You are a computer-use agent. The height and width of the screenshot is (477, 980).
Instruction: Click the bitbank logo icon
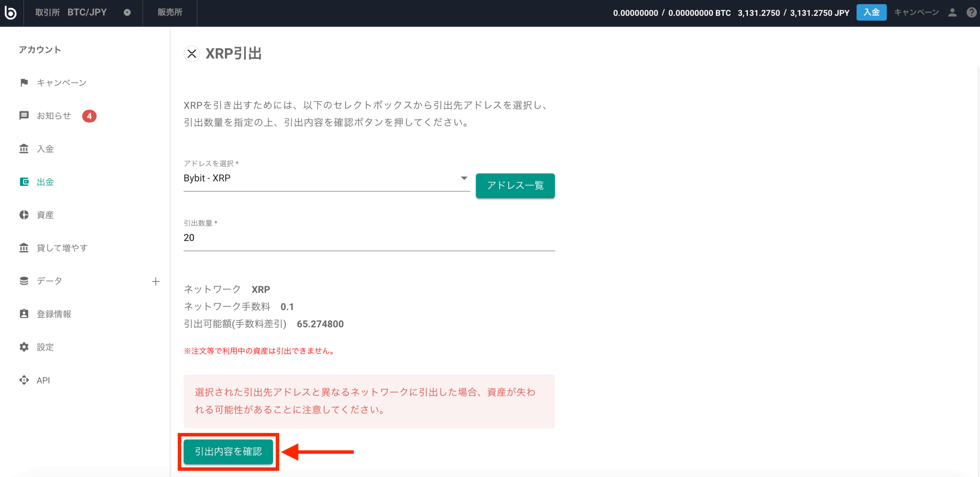[11, 13]
